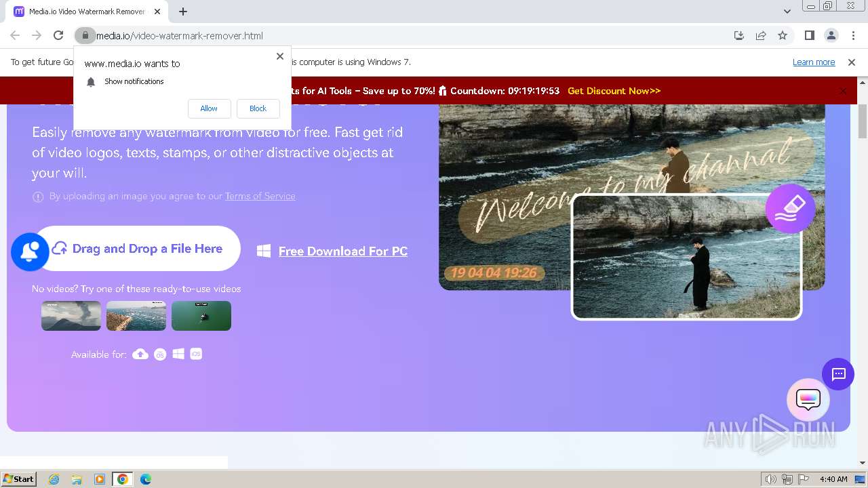Choose the green sea sample video thumbnail
This screenshot has width=868, height=488.
point(201,316)
